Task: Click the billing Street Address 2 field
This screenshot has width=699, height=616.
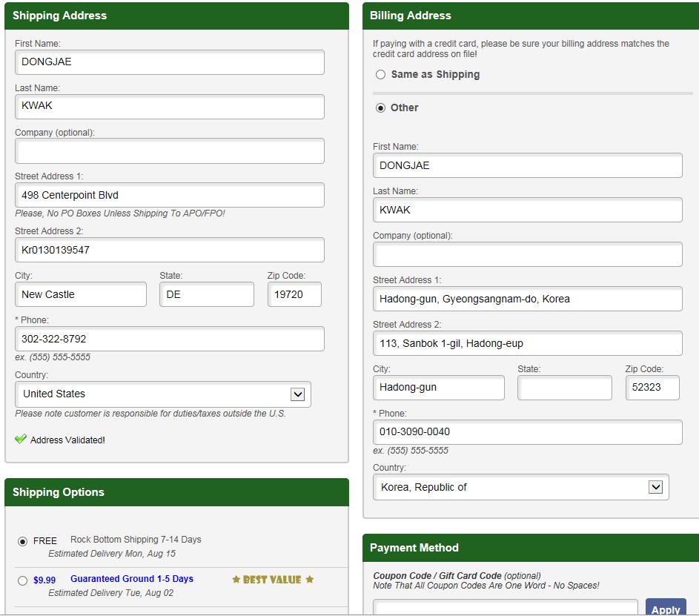Action: (x=527, y=343)
